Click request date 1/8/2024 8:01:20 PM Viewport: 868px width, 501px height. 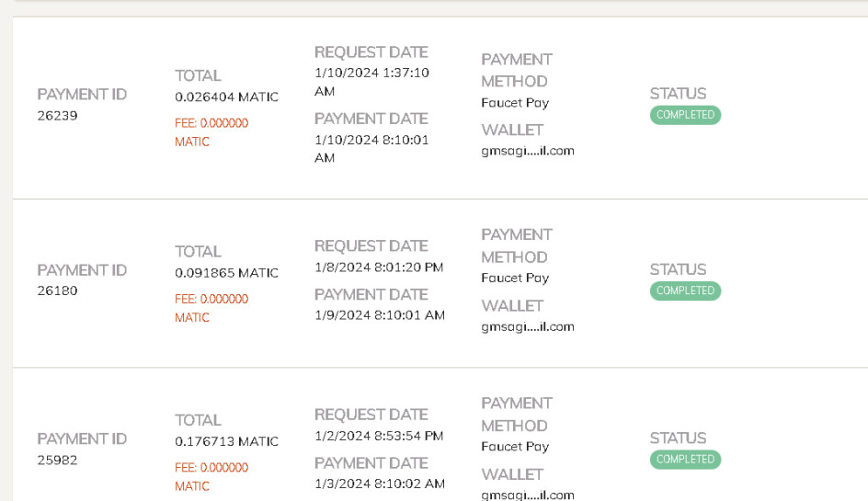tap(379, 268)
